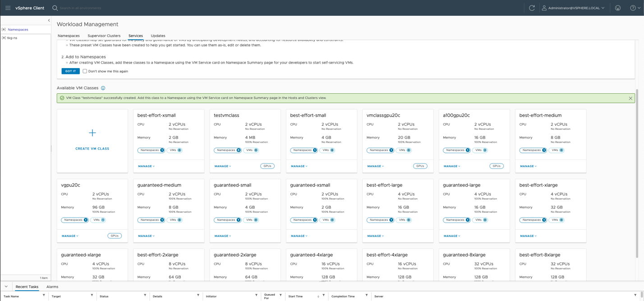The image size is (644, 301).
Task: Click GPUs badge on a100gpu20c card
Action: pos(497,166)
